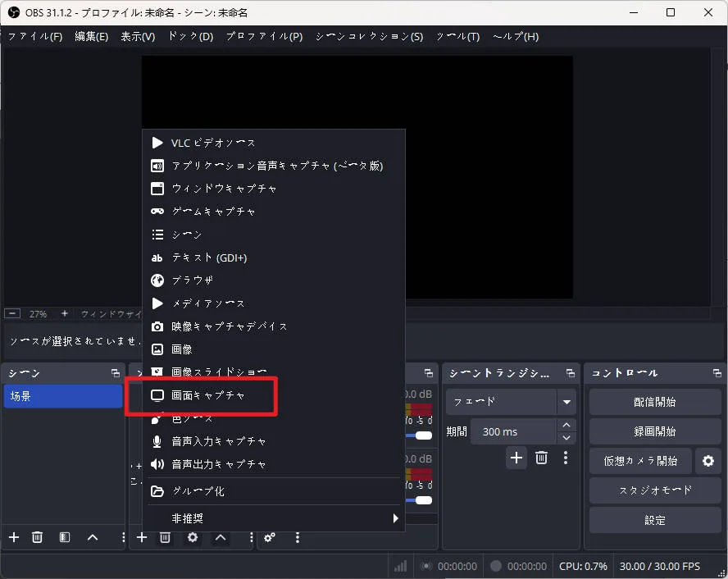Select the 场景 scene

point(62,396)
